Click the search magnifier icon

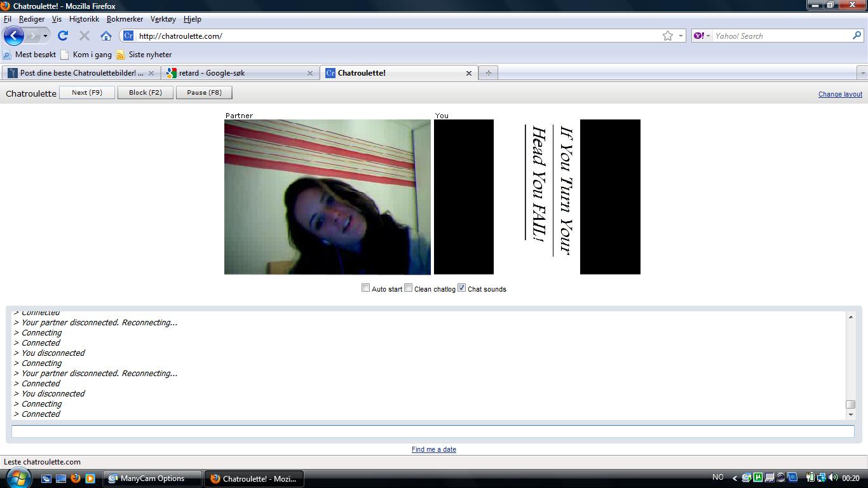coord(857,36)
